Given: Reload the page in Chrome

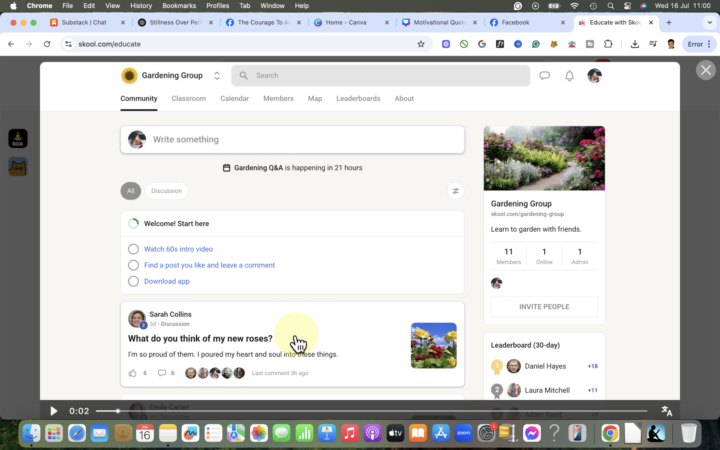Looking at the screenshot, I should pos(47,44).
